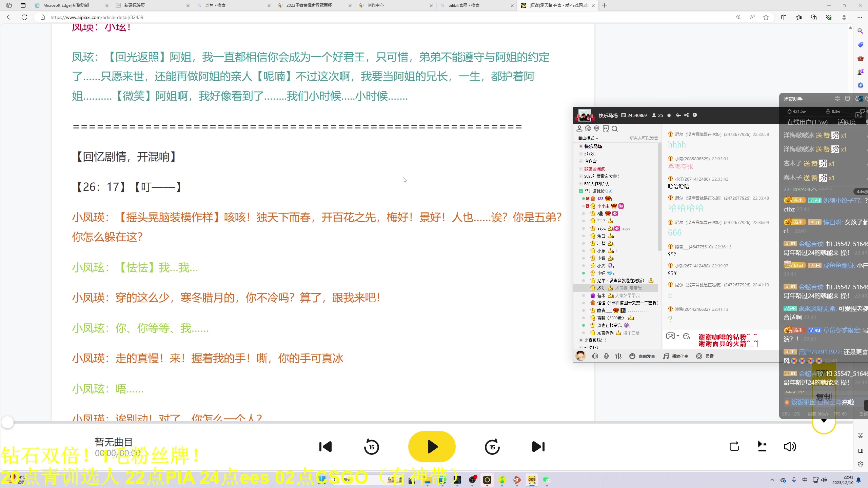Open the 歌友会调试 sub-channel
The width and height of the screenshot is (868, 488).
(594, 169)
